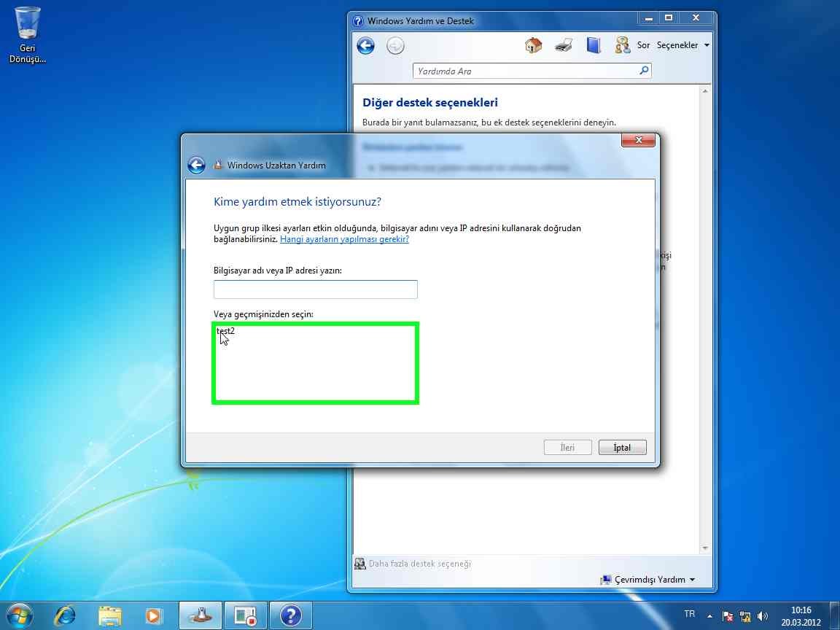Image resolution: width=840 pixels, height=630 pixels.
Task: Browse Help contents book icon
Action: point(594,45)
